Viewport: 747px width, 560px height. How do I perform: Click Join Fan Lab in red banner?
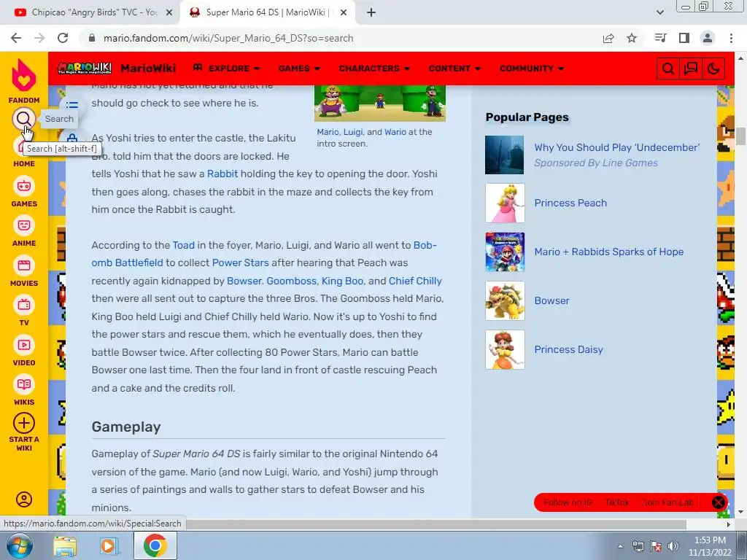(667, 502)
